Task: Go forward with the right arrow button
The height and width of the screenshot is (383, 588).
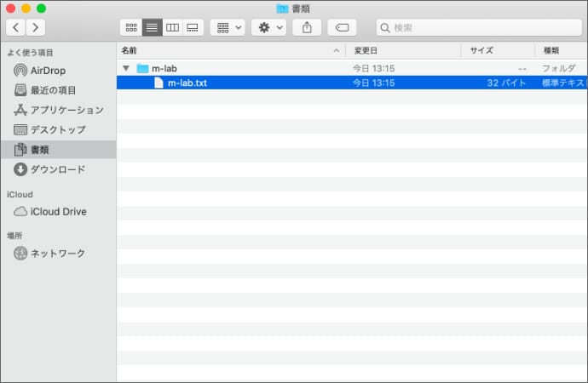Action: (36, 27)
